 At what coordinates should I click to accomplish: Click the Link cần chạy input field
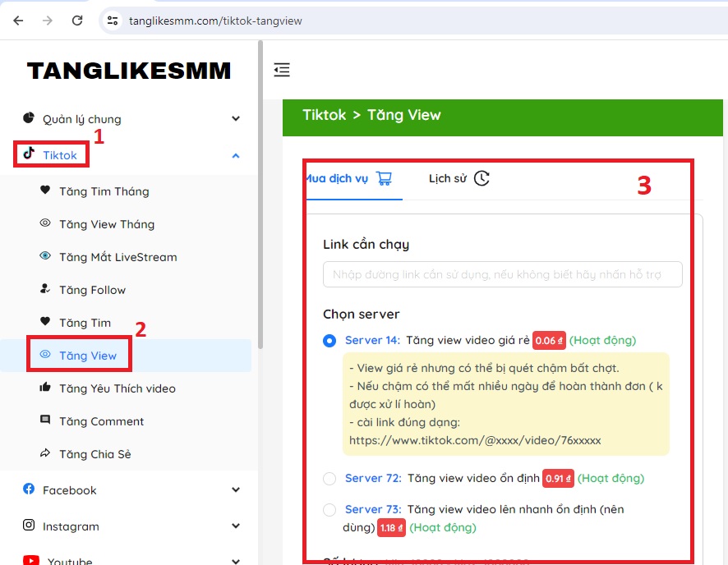(x=502, y=274)
